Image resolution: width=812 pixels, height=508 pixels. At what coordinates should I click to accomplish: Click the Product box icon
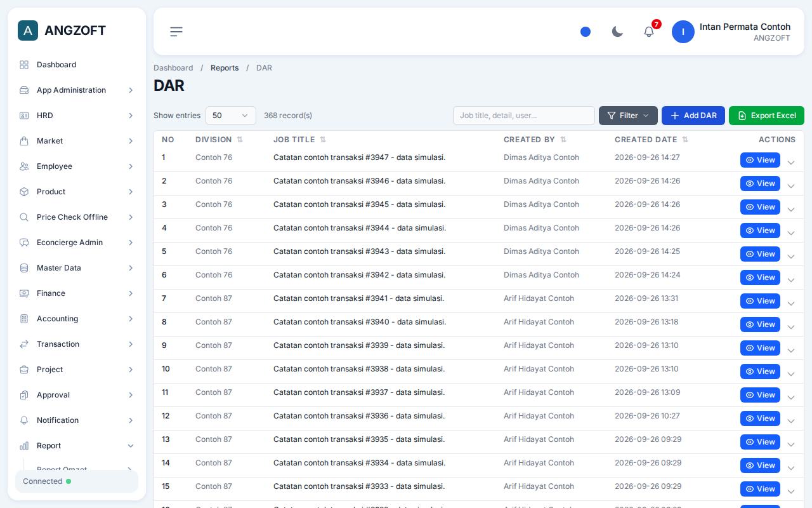tap(24, 192)
